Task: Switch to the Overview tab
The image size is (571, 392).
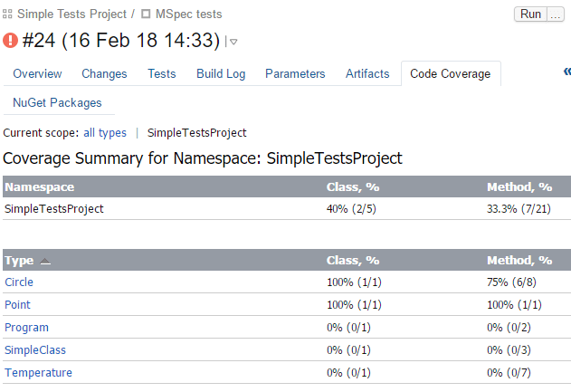Action: click(x=37, y=74)
